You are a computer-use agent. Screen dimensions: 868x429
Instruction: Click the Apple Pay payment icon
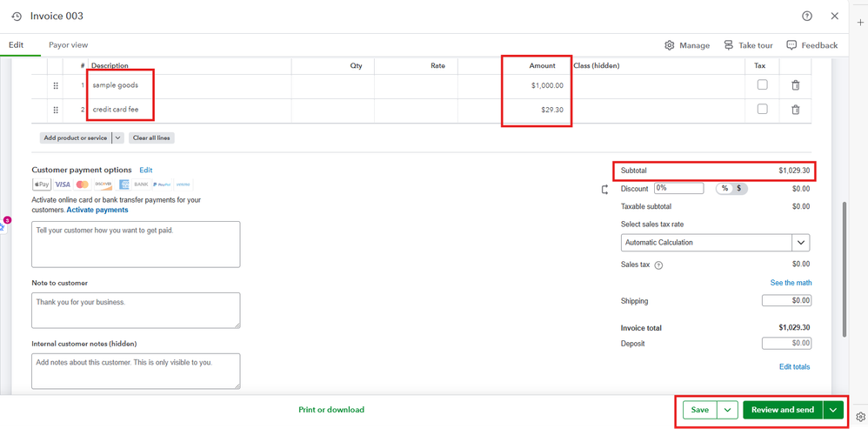(x=42, y=184)
